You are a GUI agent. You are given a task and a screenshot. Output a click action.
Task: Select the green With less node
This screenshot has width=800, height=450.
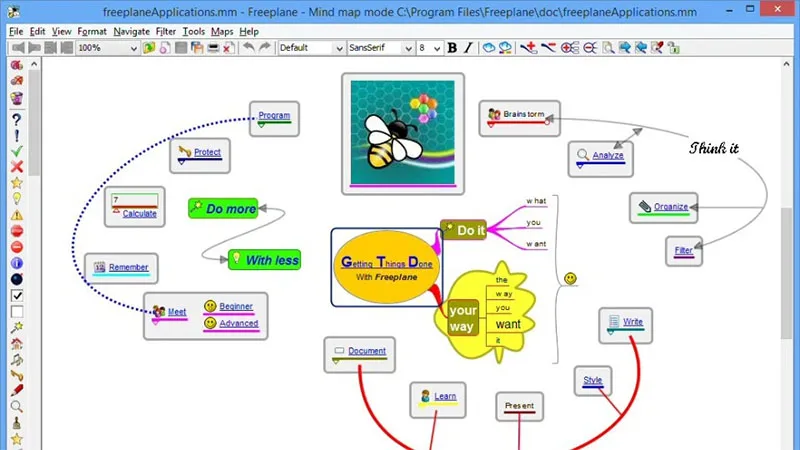pos(264,260)
